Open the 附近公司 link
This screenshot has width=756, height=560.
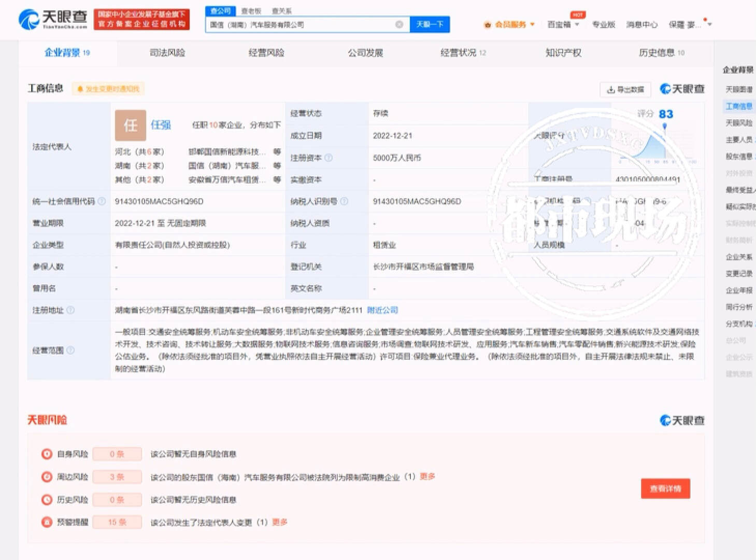pyautogui.click(x=382, y=310)
